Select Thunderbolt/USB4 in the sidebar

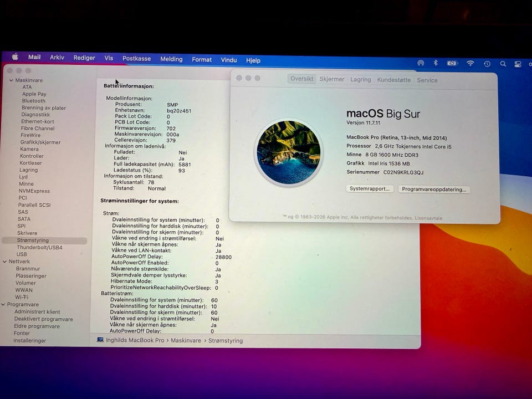[x=39, y=247]
